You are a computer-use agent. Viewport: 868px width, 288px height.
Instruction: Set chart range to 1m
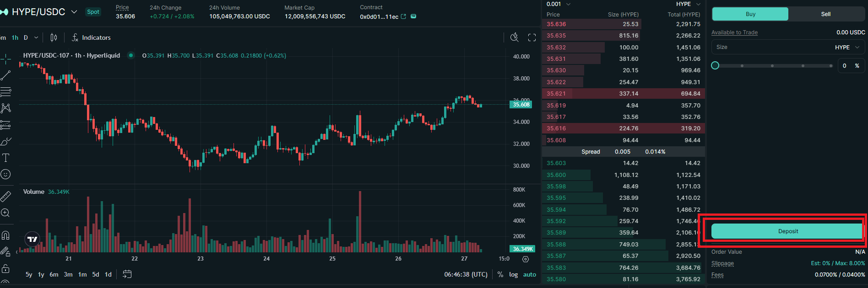[x=82, y=274]
